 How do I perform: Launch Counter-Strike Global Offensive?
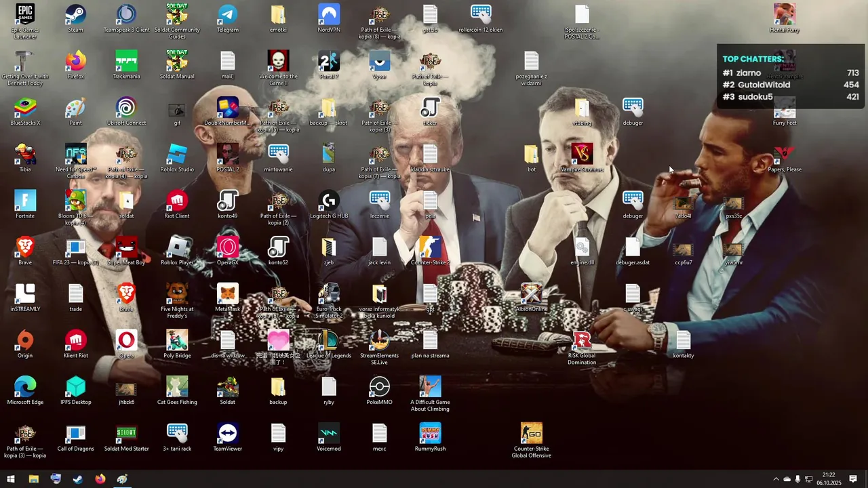pos(532,441)
